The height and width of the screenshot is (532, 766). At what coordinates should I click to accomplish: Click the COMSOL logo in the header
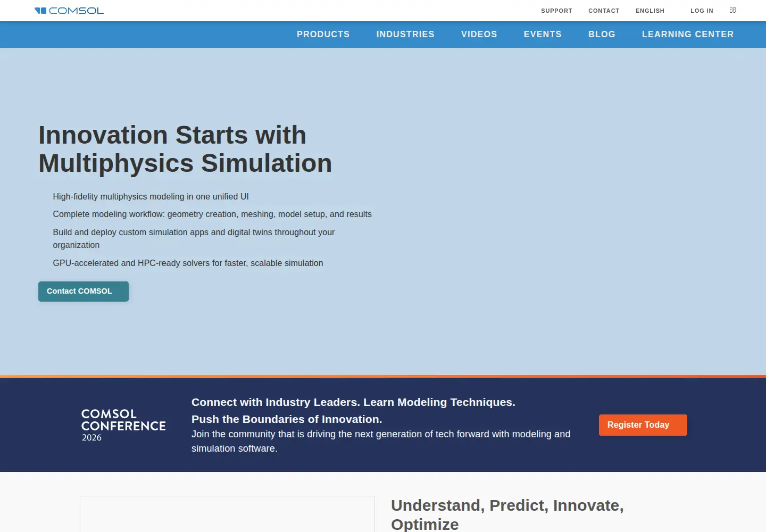click(69, 11)
